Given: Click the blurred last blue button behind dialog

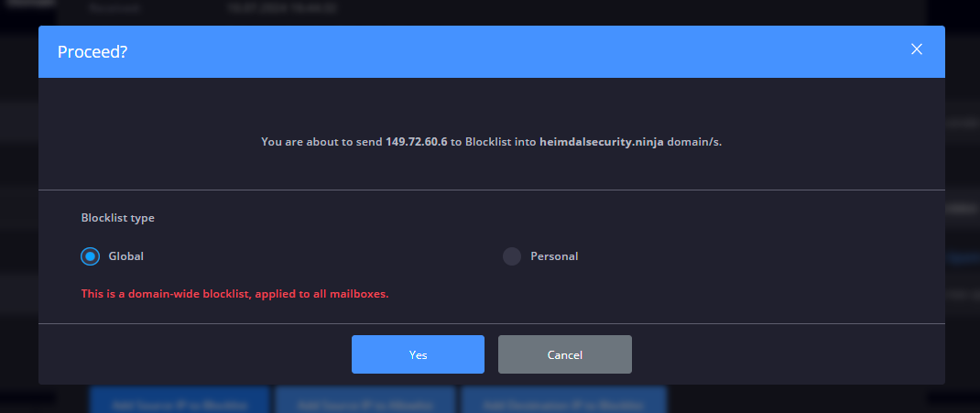Looking at the screenshot, I should point(564,400).
